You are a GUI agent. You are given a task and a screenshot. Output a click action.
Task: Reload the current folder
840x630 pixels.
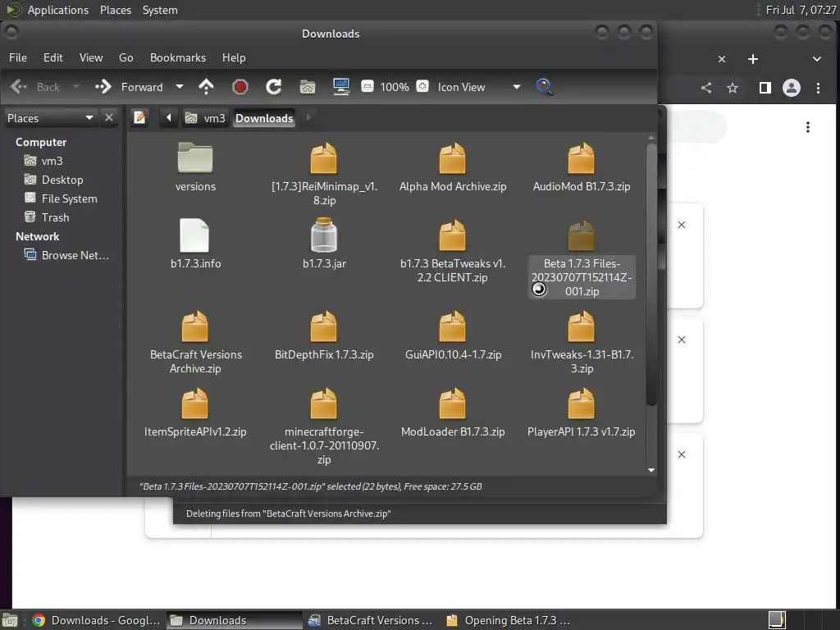(x=274, y=87)
